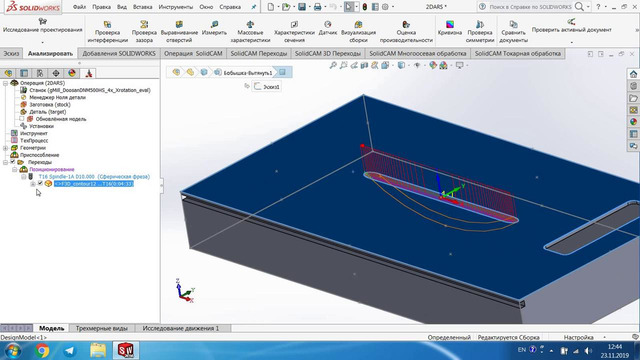Click Zoom to Fit in view toolbar
This screenshot has width=640, height=360.
333,65
